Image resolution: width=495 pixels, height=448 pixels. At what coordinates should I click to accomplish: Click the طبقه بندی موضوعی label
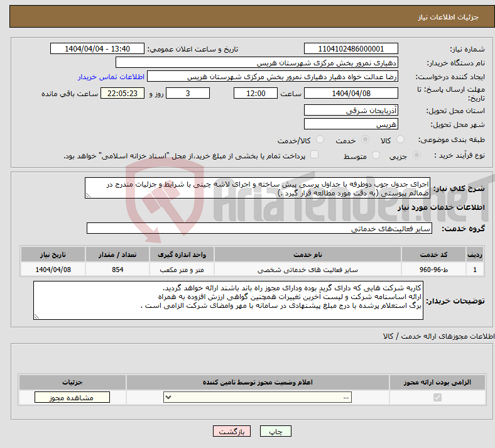coord(452,139)
